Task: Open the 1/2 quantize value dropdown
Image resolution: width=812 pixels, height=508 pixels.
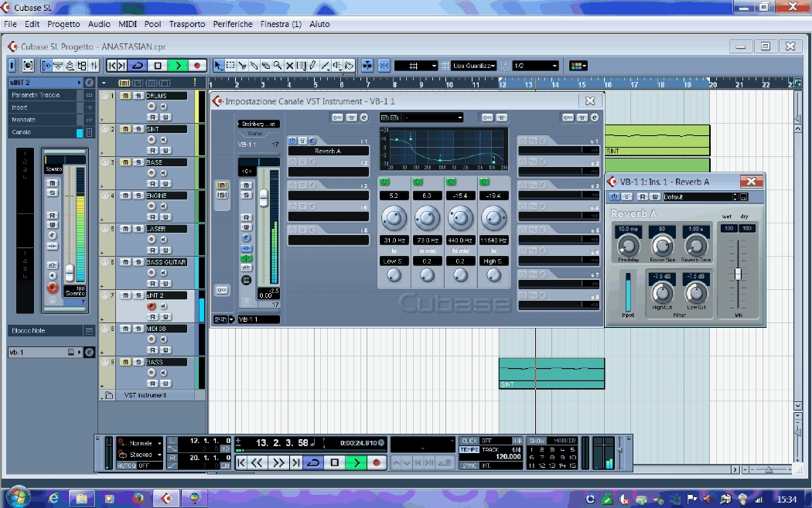Action: [535, 66]
